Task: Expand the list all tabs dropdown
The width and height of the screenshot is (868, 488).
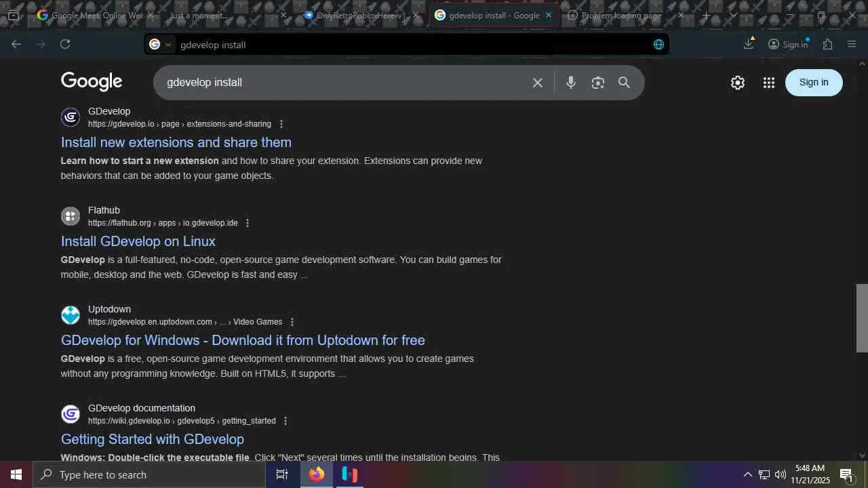Action: coord(733,15)
